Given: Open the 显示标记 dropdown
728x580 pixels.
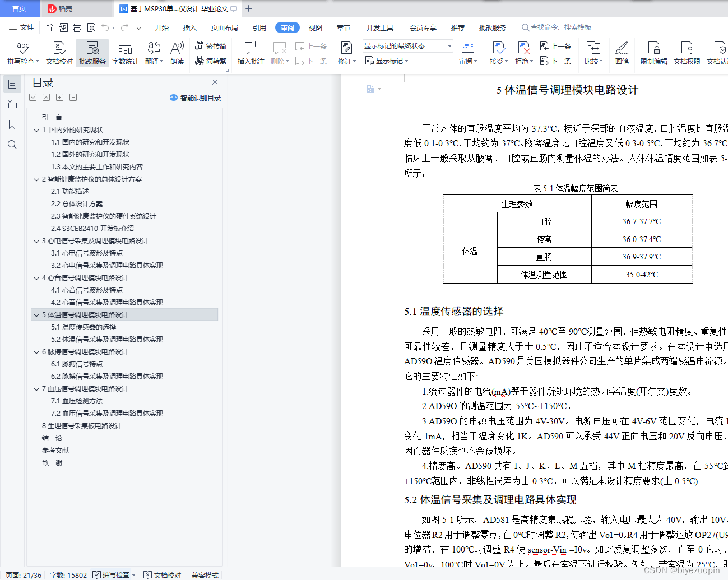Looking at the screenshot, I should (x=387, y=61).
